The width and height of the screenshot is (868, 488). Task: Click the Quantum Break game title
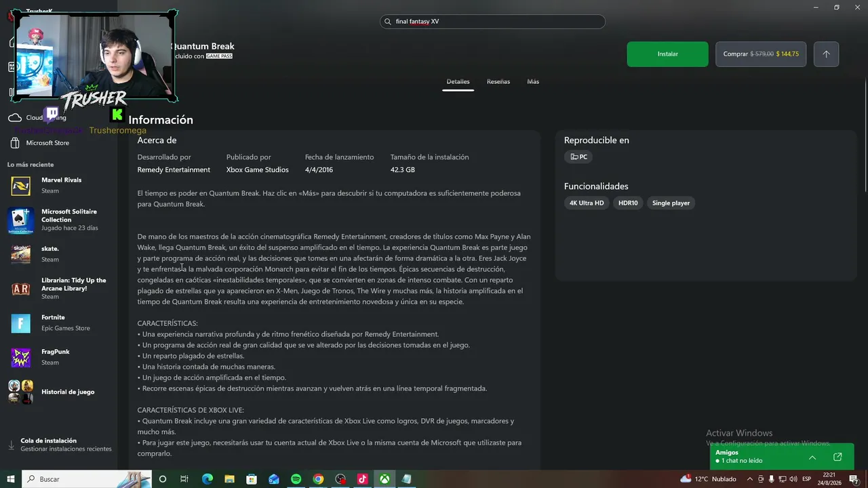click(202, 46)
